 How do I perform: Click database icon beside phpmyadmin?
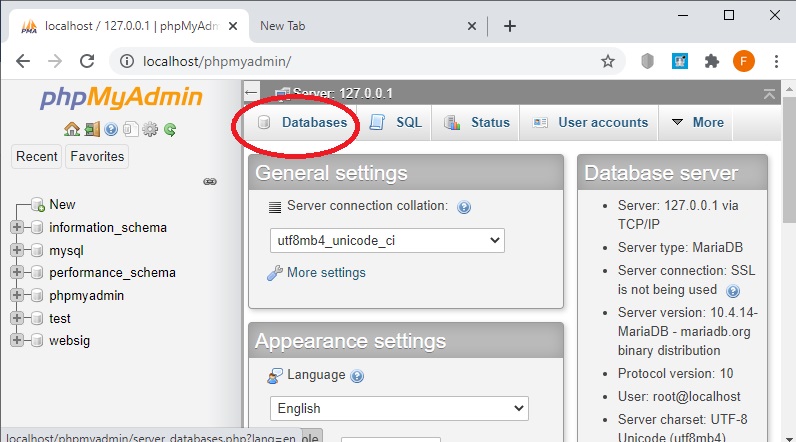[x=37, y=295]
